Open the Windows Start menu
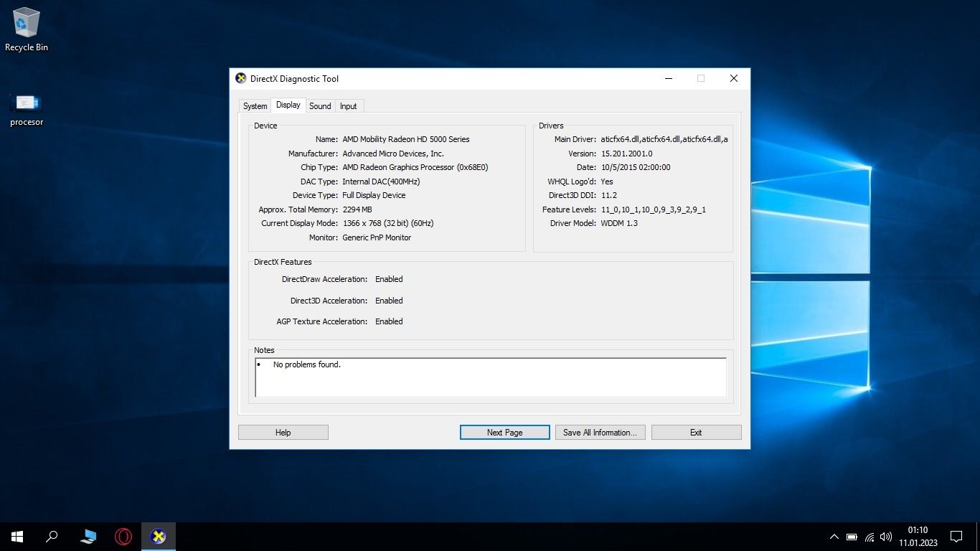This screenshot has width=980, height=551. (x=17, y=536)
